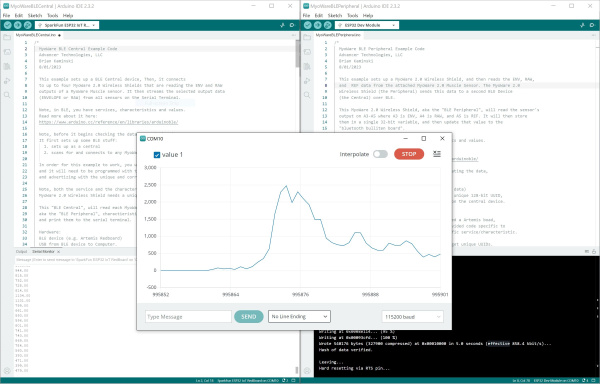Viewport: 600px width, 384px height.
Task: Open Library Manager in MyoWareBLEPeripheral sidebar
Action: 307,67
